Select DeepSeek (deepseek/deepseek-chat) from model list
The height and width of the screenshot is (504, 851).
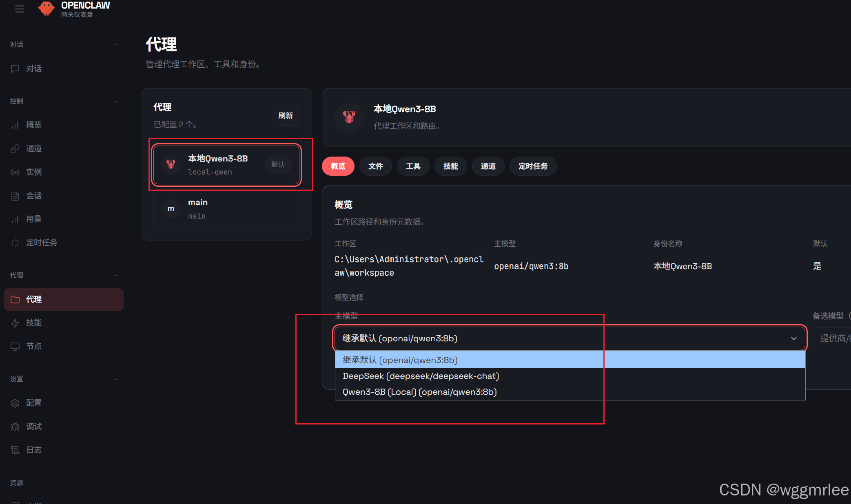pyautogui.click(x=421, y=376)
